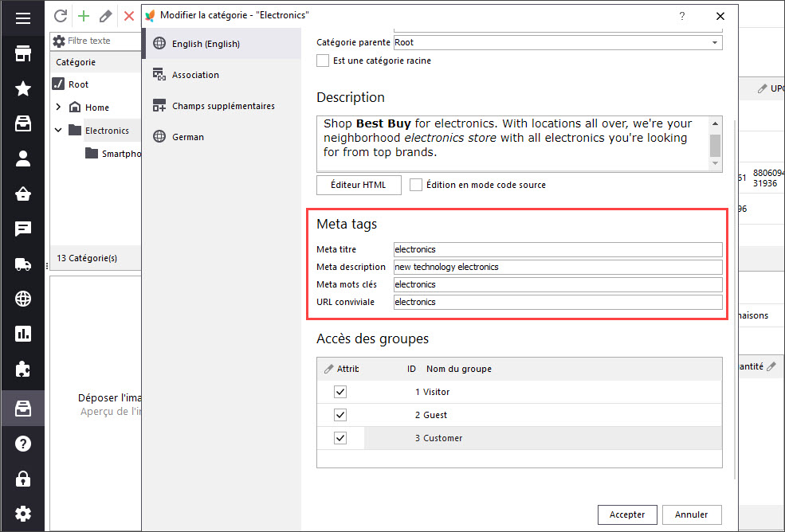Open the globe localization icon in sidebar

22,299
